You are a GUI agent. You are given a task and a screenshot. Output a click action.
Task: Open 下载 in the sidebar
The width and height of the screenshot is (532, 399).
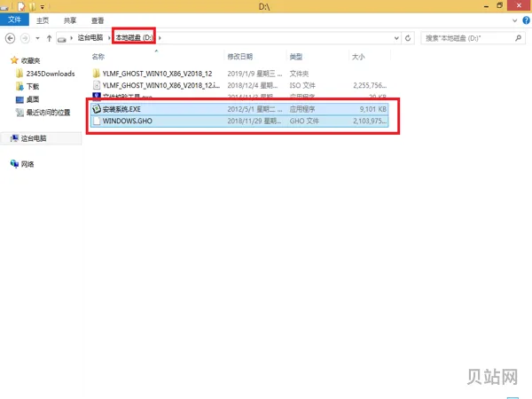click(x=33, y=87)
